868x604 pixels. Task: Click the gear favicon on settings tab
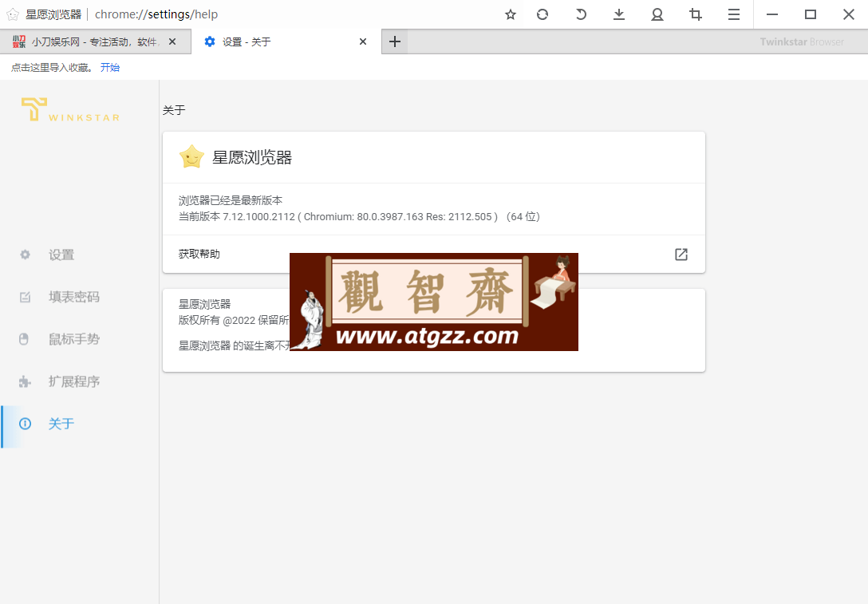pos(209,41)
